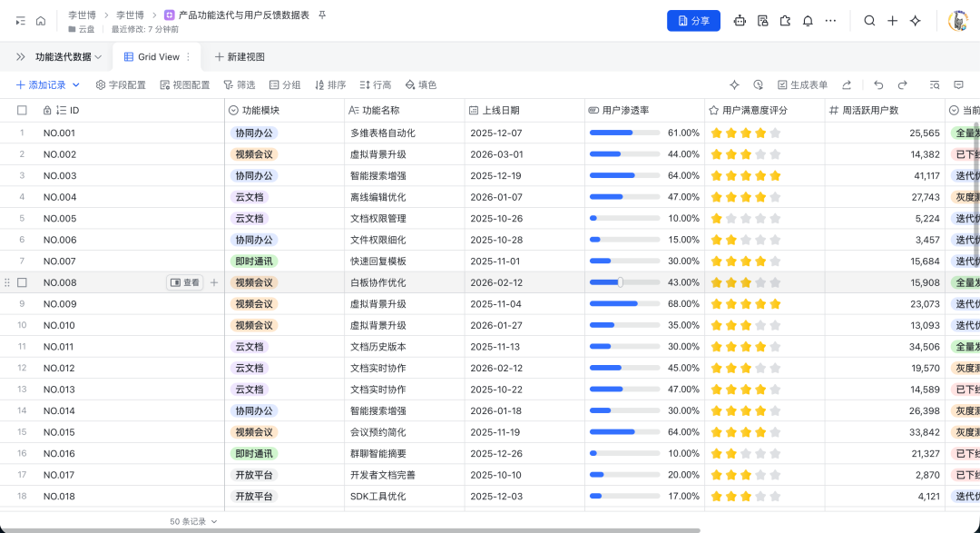Create a view via 新建视图 tab

click(x=241, y=56)
